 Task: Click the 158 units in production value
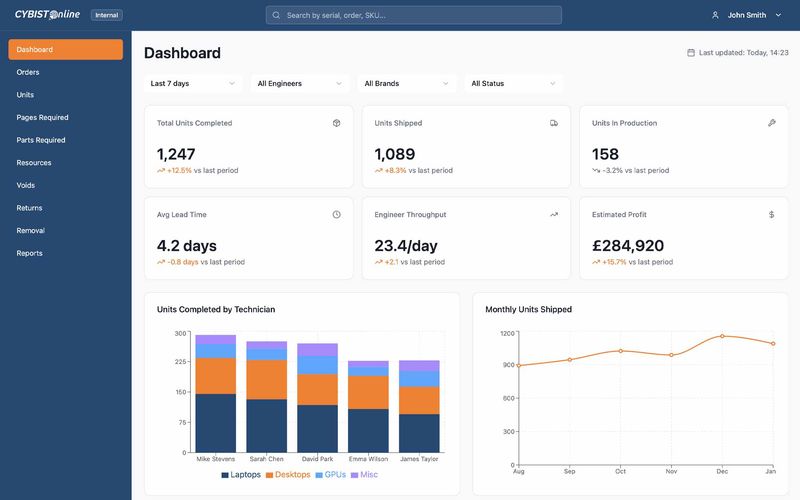(605, 154)
